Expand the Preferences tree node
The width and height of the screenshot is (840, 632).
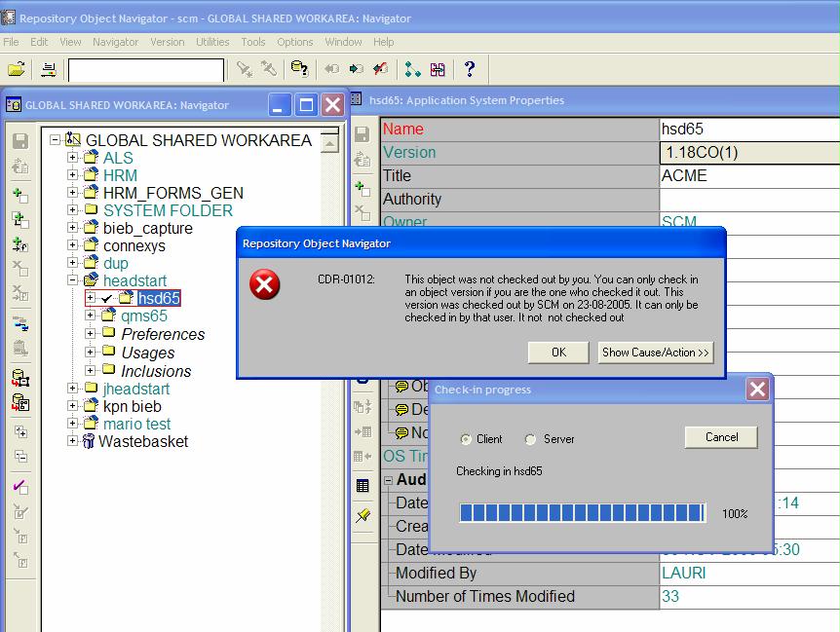pyautogui.click(x=91, y=334)
